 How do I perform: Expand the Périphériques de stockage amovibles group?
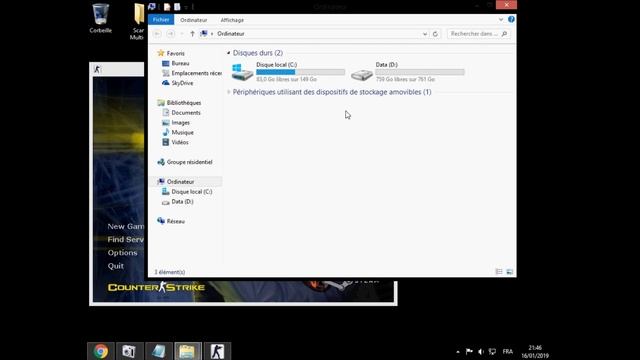tap(229, 92)
